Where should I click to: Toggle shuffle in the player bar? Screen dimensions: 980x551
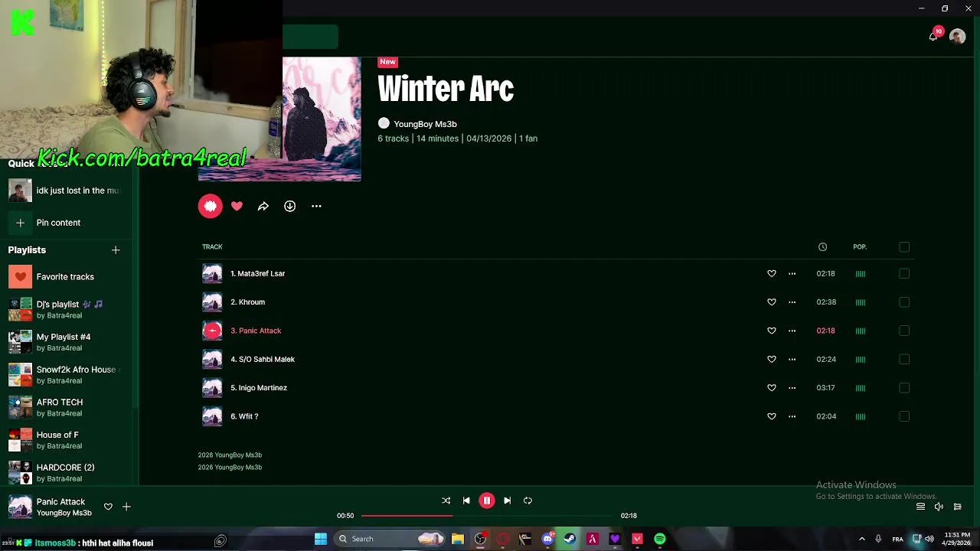click(446, 500)
